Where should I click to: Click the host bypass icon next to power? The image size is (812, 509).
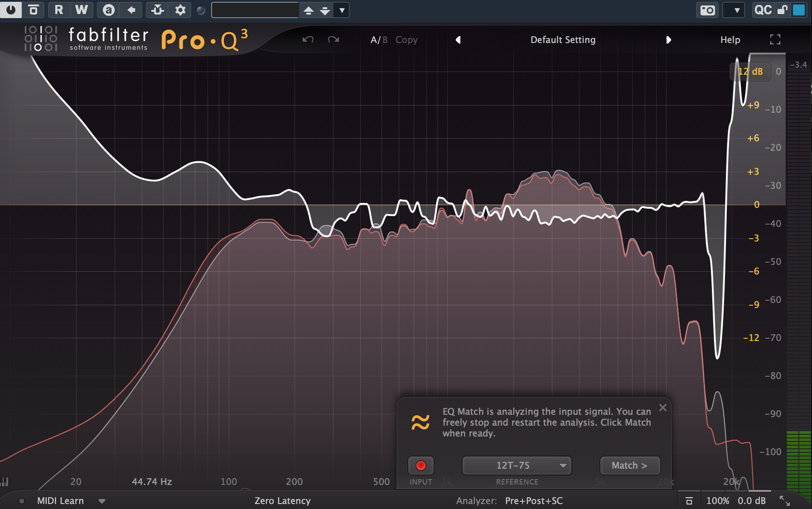tap(33, 10)
